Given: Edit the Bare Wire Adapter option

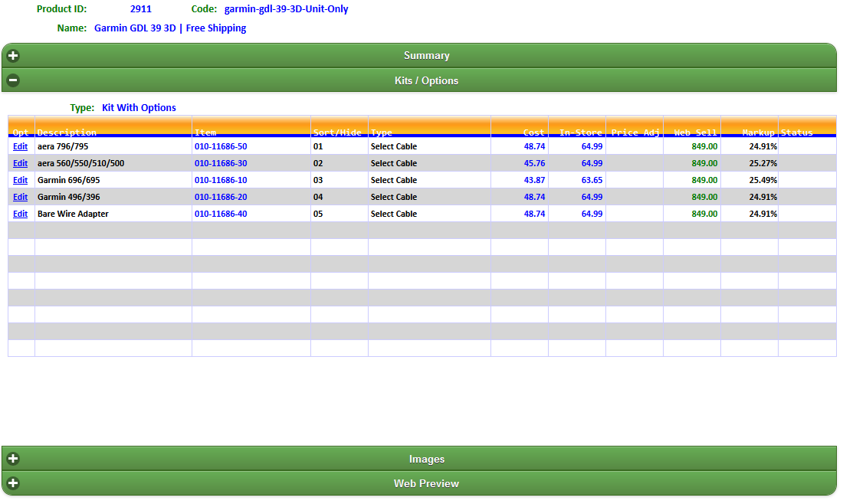Looking at the screenshot, I should click(21, 214).
